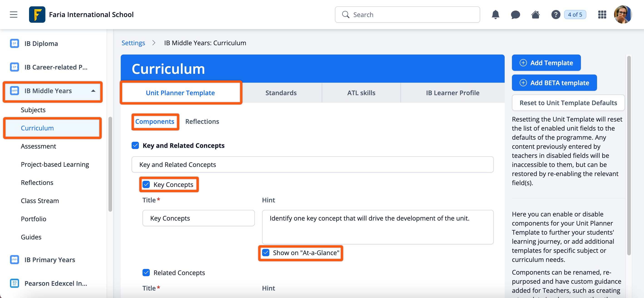The width and height of the screenshot is (644, 298).
Task: Open the Reflections sub-tab
Action: pos(202,121)
